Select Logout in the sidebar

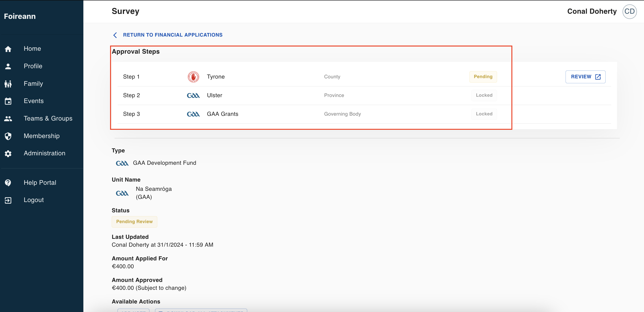(x=33, y=200)
